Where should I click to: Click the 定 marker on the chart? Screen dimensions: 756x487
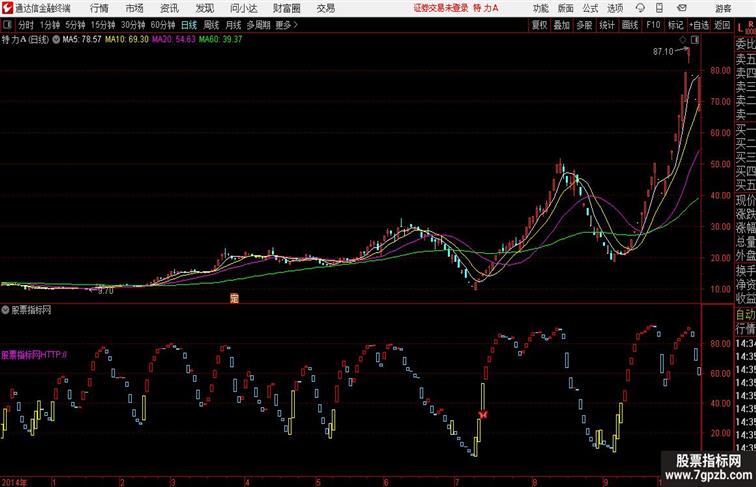[234, 298]
